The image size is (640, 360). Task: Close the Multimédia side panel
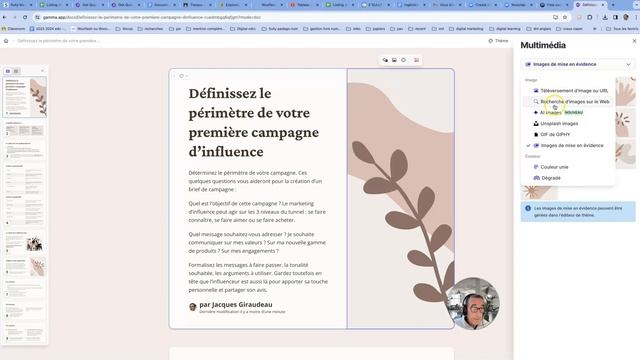(634, 41)
